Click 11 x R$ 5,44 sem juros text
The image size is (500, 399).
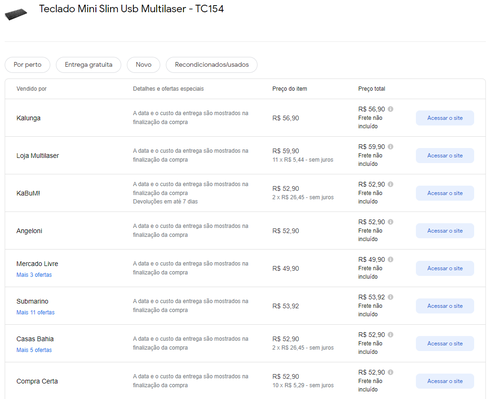pyautogui.click(x=303, y=160)
